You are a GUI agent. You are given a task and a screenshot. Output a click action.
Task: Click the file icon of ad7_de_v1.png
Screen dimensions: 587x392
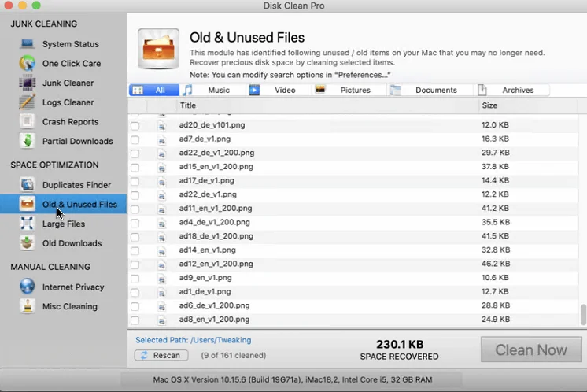click(162, 140)
